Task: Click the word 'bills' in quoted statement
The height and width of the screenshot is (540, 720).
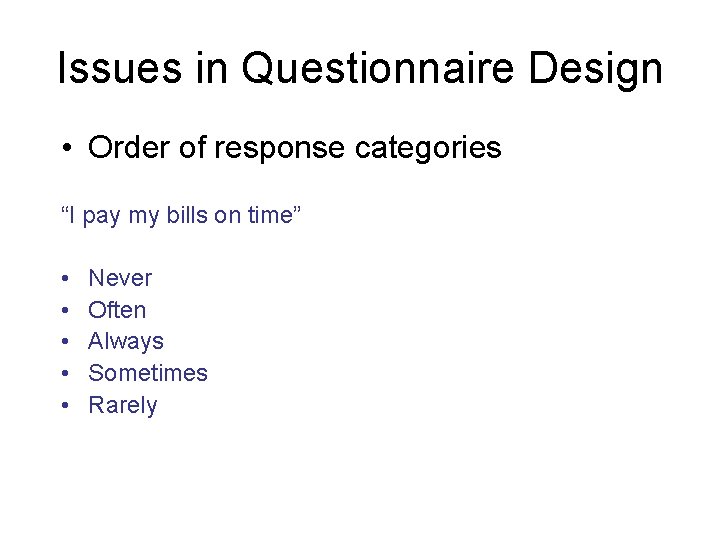Action: (187, 214)
